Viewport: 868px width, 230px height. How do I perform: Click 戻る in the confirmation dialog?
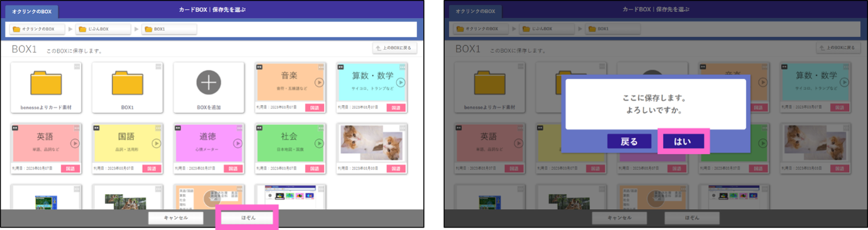coord(630,141)
